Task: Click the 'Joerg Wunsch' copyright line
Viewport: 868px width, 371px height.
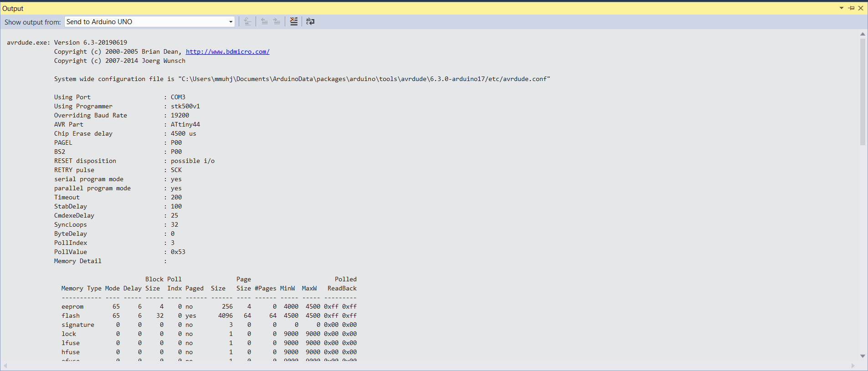Action: pyautogui.click(x=120, y=61)
